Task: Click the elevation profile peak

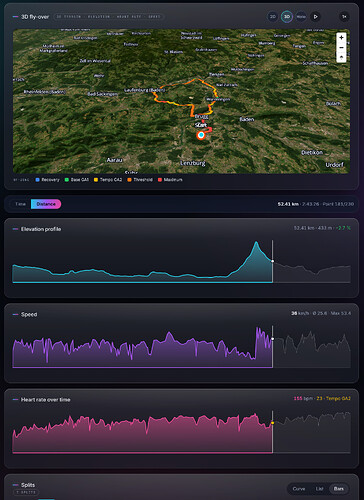Action: (x=256, y=242)
